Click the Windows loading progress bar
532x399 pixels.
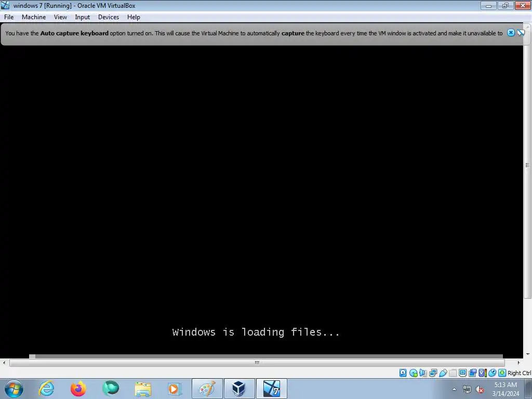click(265, 356)
